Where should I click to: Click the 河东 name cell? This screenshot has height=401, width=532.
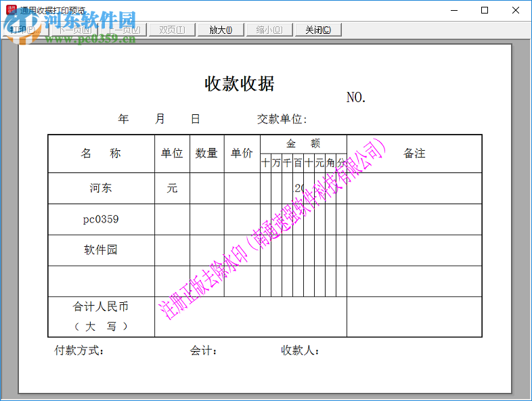(101, 188)
